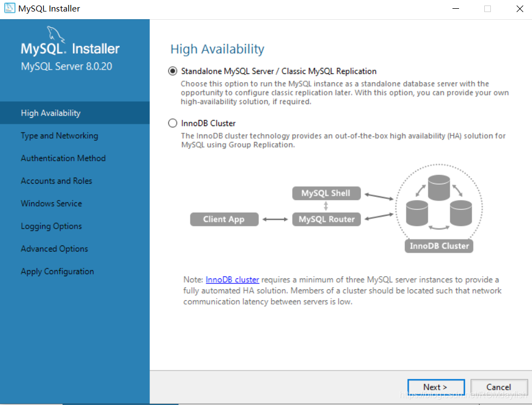
Task: Click the MySQL Shell diagram box
Action: pyautogui.click(x=326, y=193)
